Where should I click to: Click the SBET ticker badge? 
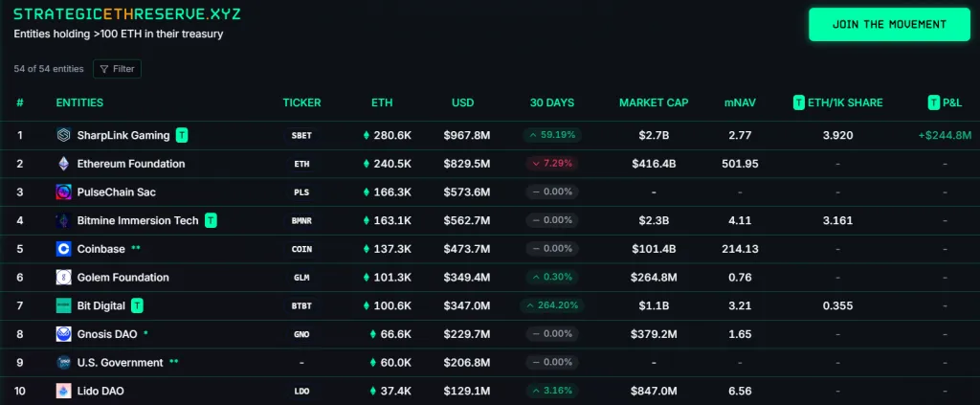pos(301,135)
